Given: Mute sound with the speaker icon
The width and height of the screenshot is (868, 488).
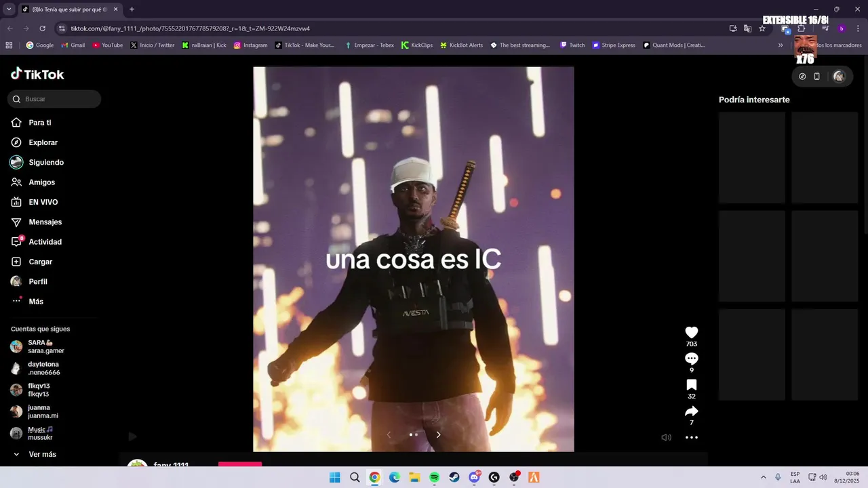Looking at the screenshot, I should tap(666, 438).
